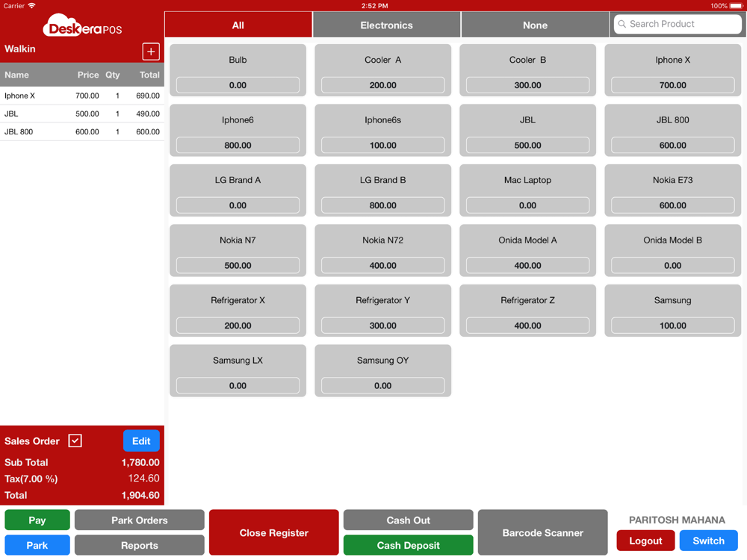The height and width of the screenshot is (560, 747).
Task: Add the Samsung LX tile
Action: (238, 370)
